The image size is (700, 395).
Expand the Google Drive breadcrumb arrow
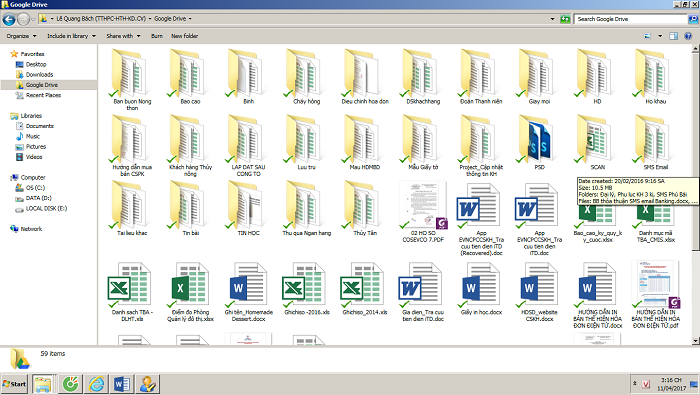(x=190, y=19)
